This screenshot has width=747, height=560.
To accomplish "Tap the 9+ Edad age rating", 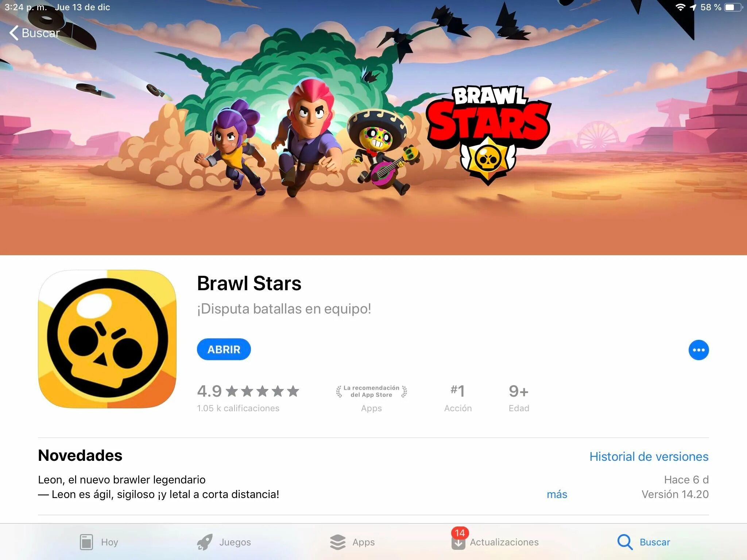I will tap(519, 398).
